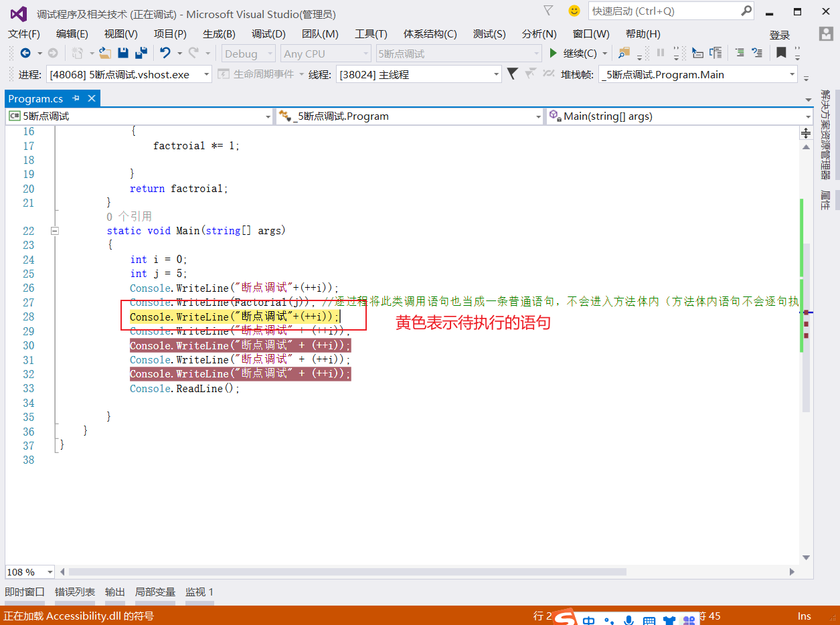Viewport: 840px width, 625px height.
Task: Open the 编辑(E) menu
Action: point(72,34)
